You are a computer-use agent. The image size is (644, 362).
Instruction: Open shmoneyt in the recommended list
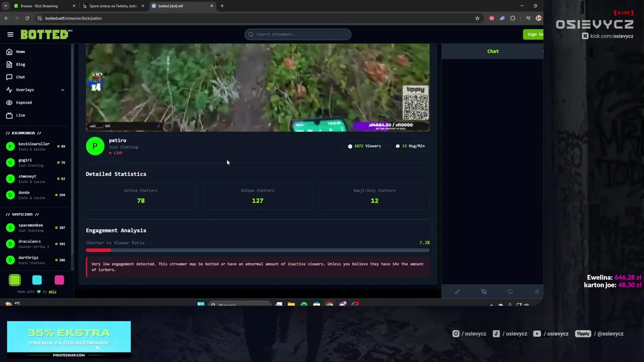pyautogui.click(x=36, y=178)
